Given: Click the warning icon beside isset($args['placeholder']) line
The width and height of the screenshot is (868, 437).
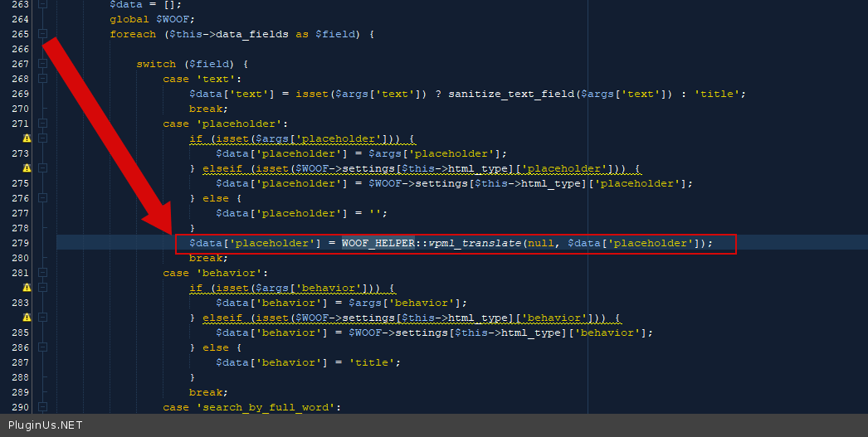Looking at the screenshot, I should tap(27, 138).
